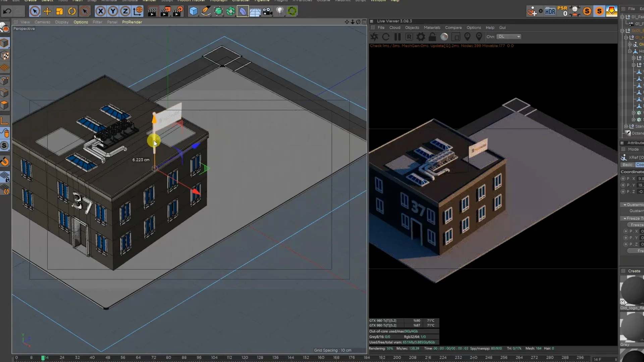
Task: Select the Texture mode checker icon
Action: click(x=5, y=56)
